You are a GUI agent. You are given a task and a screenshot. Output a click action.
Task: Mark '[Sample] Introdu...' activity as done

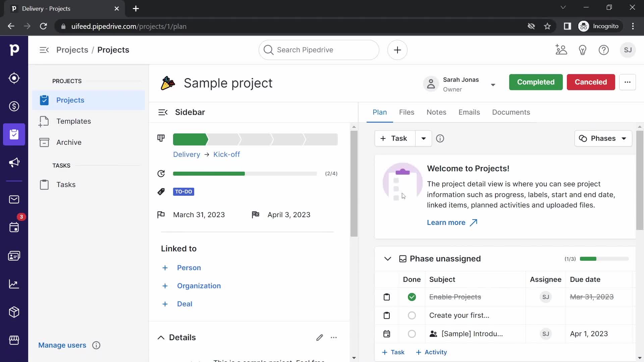[412, 334]
